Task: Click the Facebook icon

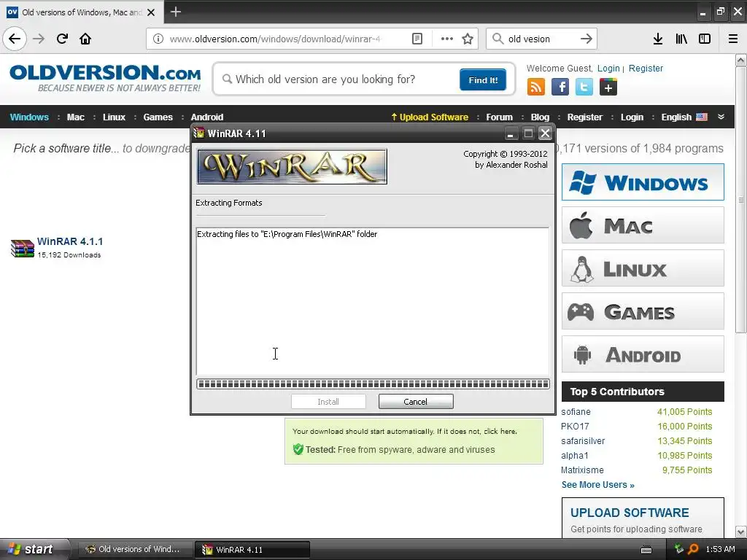Action: 560,87
